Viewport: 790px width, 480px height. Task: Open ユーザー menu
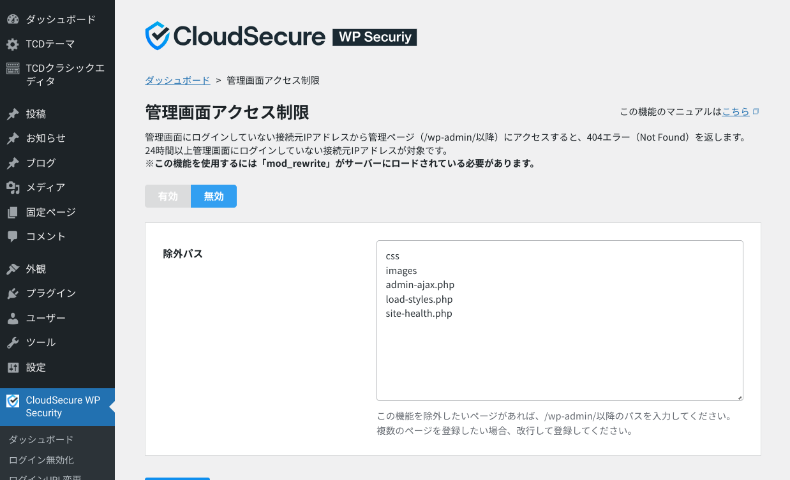click(x=57, y=318)
